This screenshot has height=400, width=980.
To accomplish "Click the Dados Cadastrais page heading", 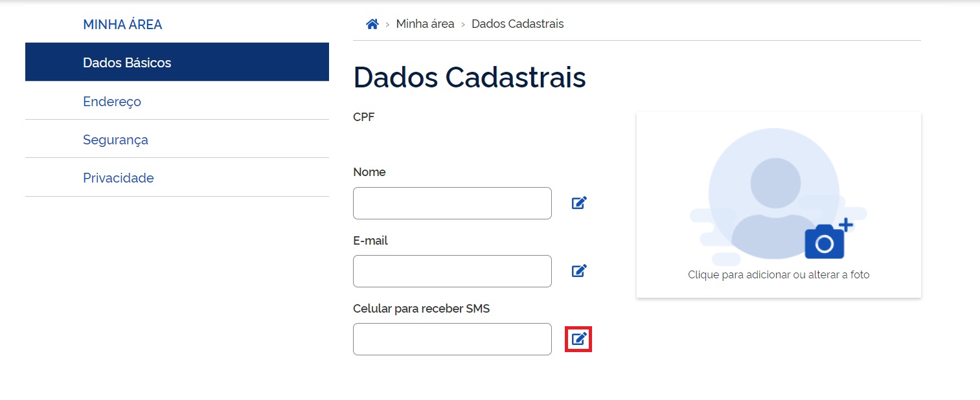I will click(470, 77).
